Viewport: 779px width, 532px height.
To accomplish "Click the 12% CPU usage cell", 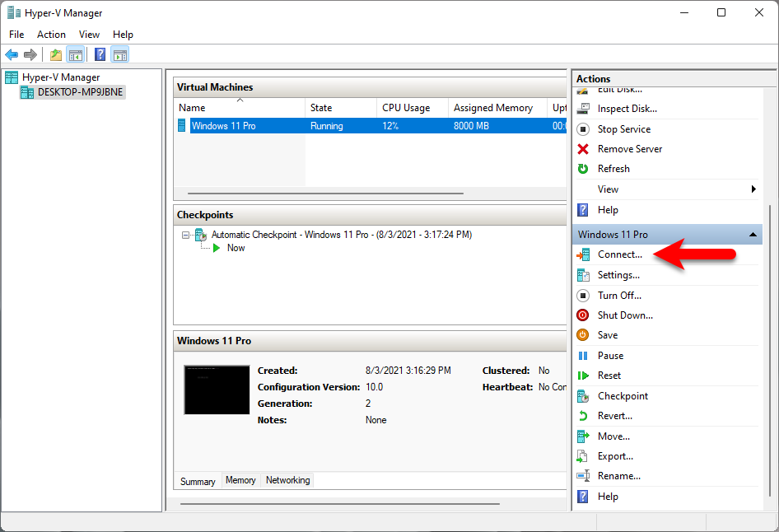I will point(390,126).
